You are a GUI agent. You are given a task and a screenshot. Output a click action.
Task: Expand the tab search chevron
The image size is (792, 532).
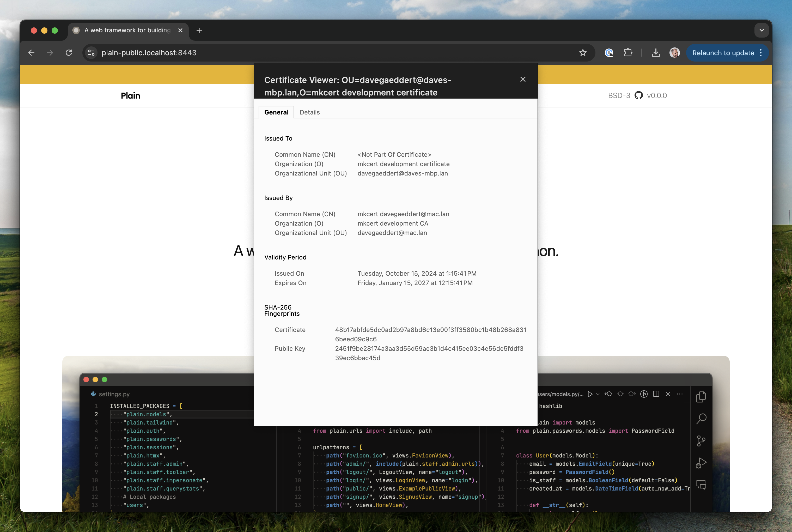tap(761, 30)
